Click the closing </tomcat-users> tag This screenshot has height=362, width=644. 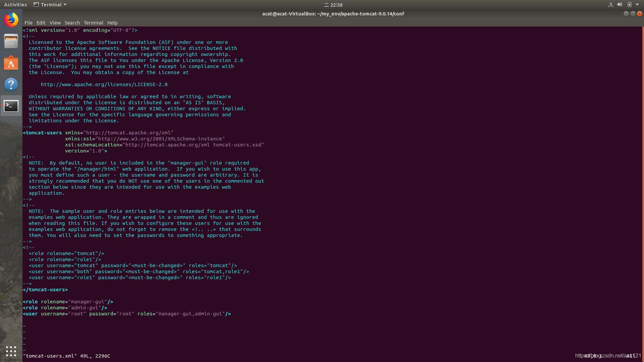pyautogui.click(x=45, y=290)
